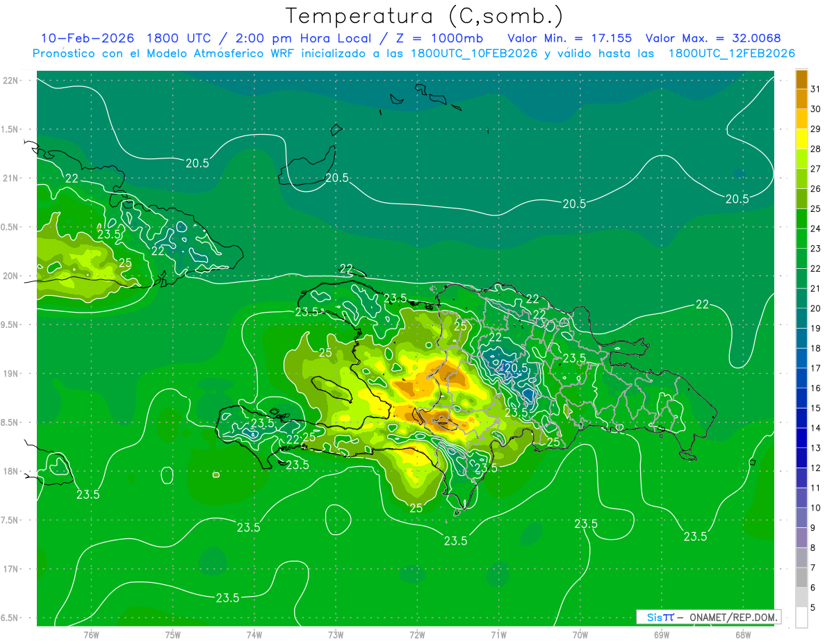Pick the teal legend band between 19 and 20
834x644 pixels.
[x=801, y=318]
